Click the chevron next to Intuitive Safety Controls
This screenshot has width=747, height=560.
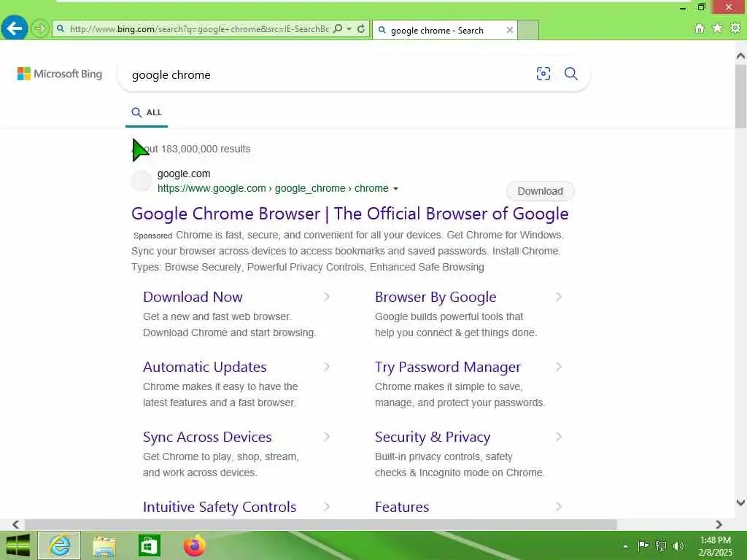(x=327, y=507)
